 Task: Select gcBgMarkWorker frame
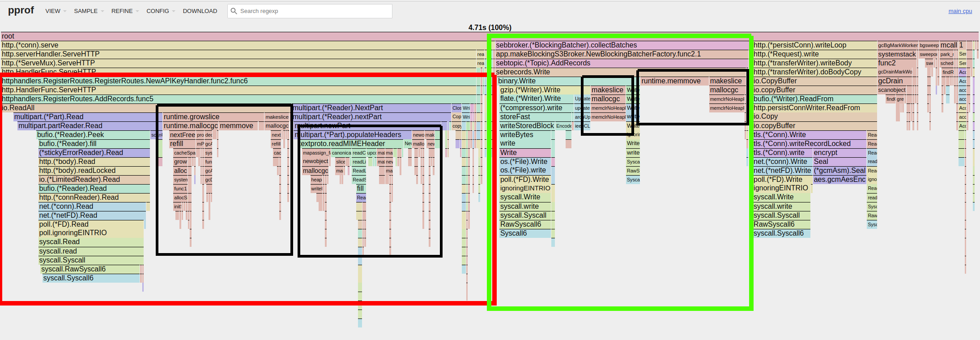[x=898, y=45]
